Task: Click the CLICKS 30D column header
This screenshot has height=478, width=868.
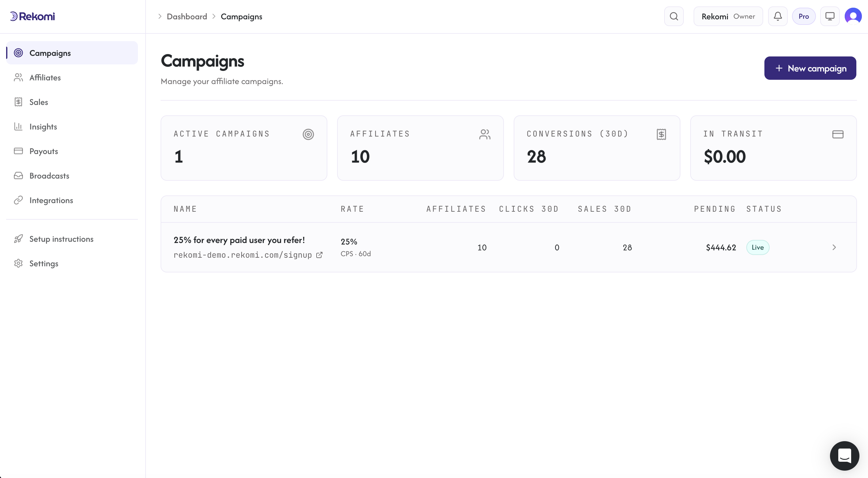Action: coord(529,209)
